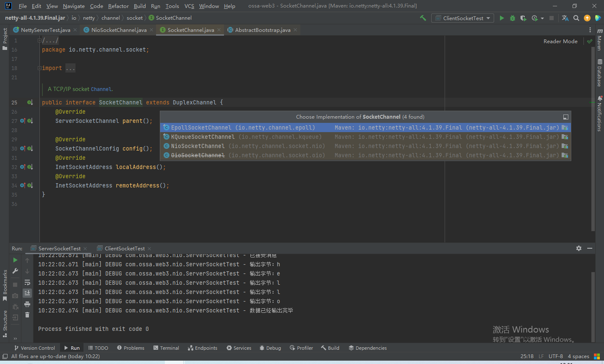
Task: Open the Terminal tool window
Action: click(x=166, y=348)
